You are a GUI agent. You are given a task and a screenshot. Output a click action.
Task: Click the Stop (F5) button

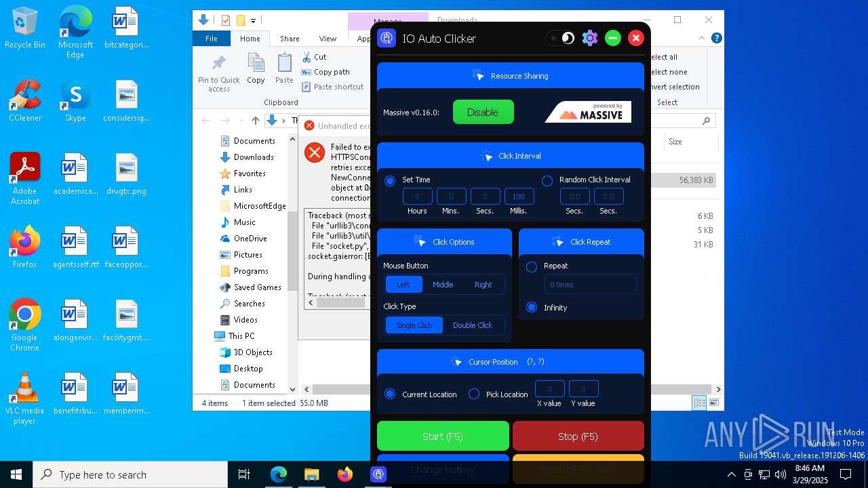coord(578,436)
